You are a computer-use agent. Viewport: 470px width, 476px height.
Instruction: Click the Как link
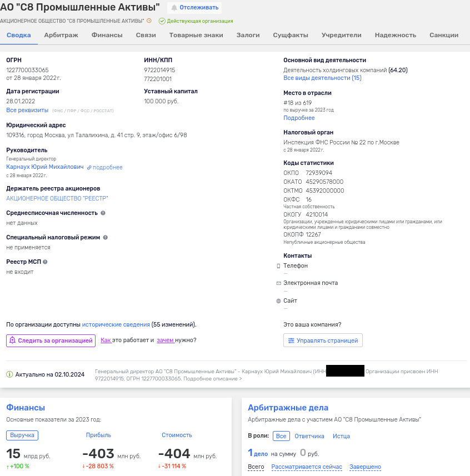[x=106, y=340]
